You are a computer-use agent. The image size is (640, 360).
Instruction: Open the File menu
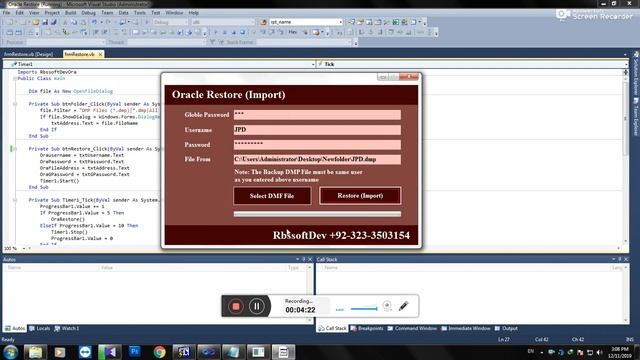point(7,13)
